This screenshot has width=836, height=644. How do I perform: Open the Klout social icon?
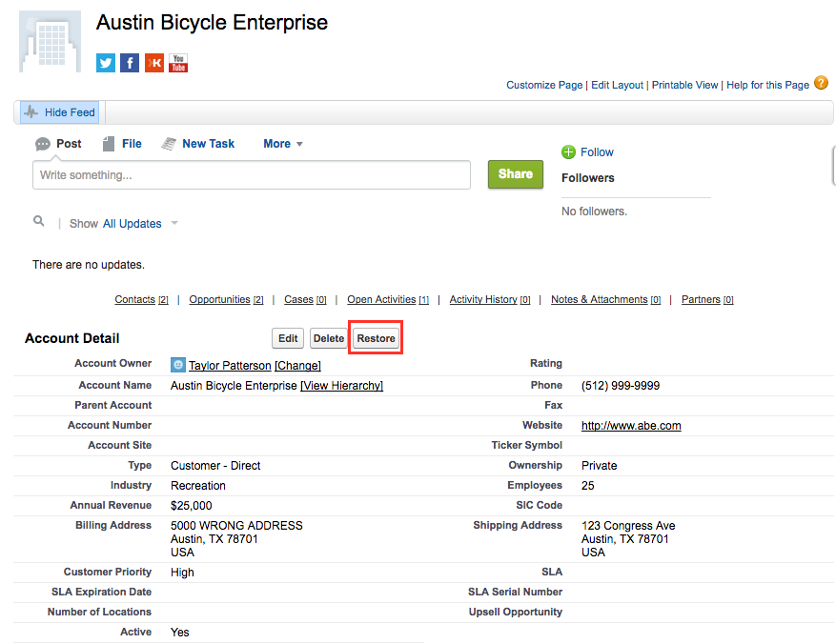pyautogui.click(x=154, y=63)
